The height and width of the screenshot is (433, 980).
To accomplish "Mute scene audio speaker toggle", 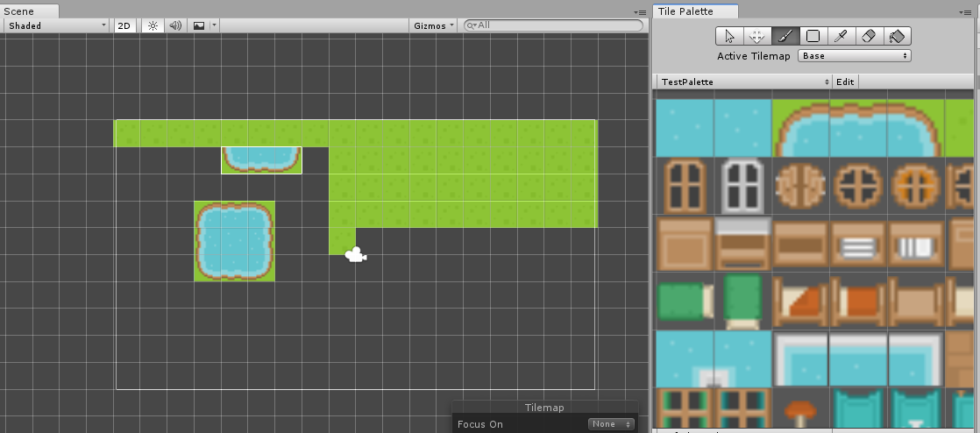I will (175, 25).
